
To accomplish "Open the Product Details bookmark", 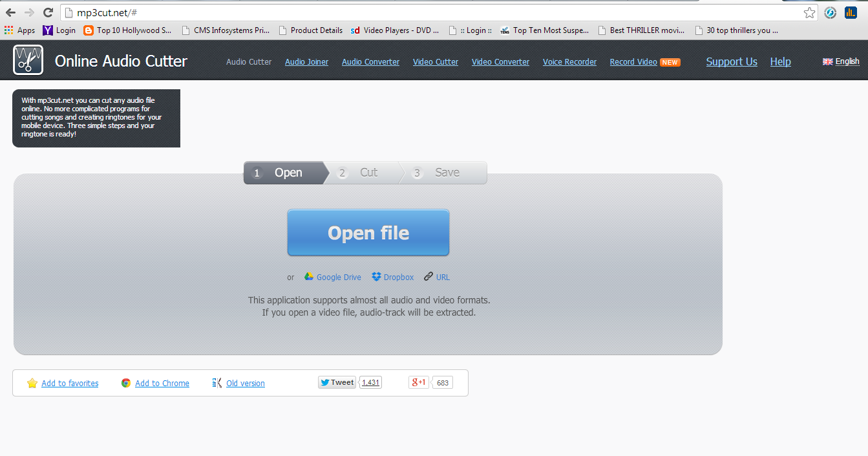I will (x=310, y=30).
